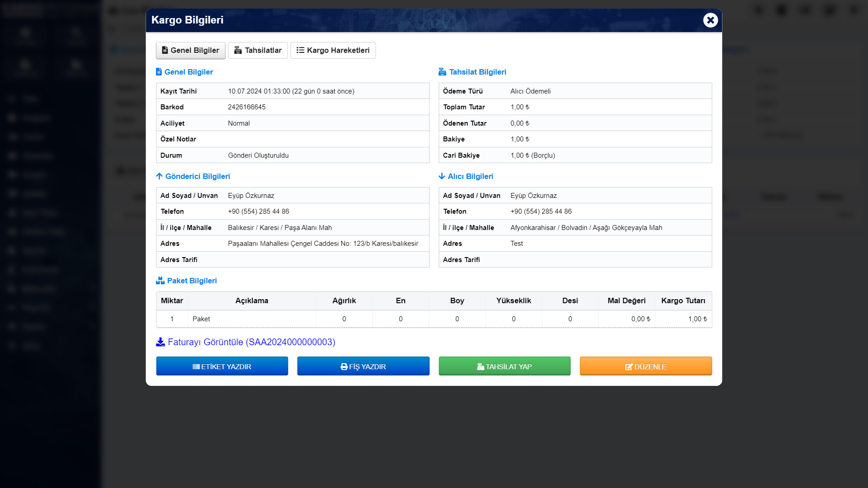Click the DÜZENLE button
Viewport: 868px width, 488px height.
[x=646, y=366]
